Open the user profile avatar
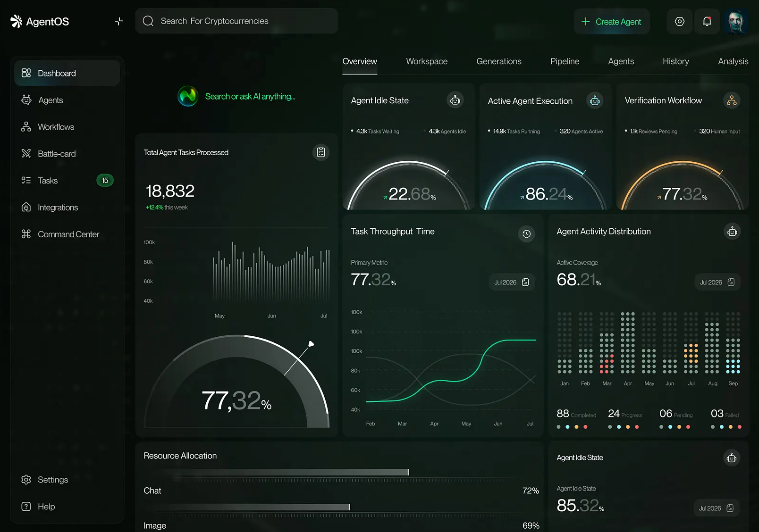This screenshot has height=532, width=759. coord(735,21)
